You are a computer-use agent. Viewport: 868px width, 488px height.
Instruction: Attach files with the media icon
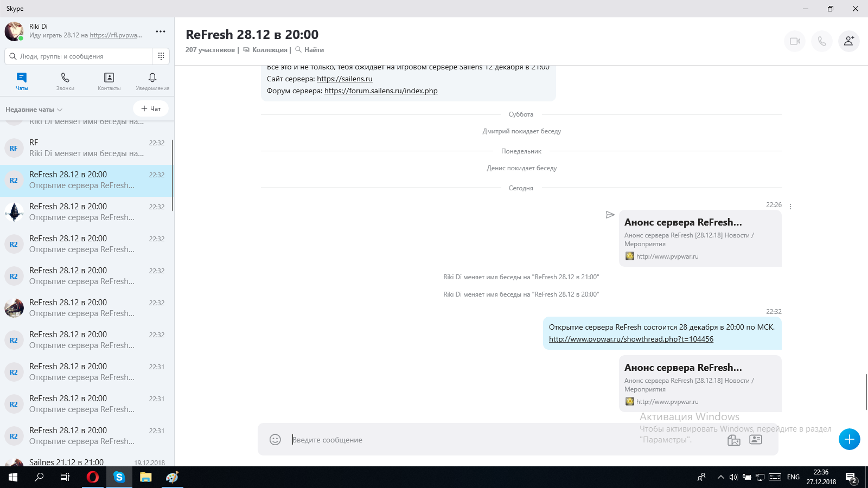[733, 440]
